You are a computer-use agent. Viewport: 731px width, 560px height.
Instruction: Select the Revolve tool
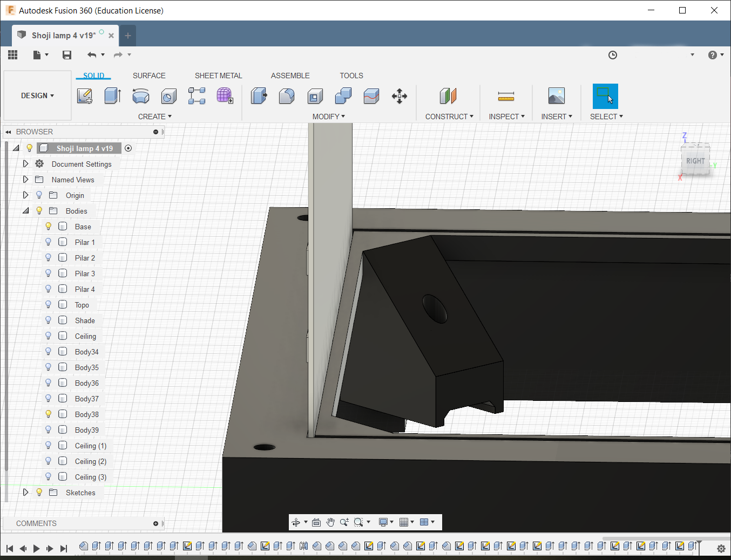[x=141, y=96]
